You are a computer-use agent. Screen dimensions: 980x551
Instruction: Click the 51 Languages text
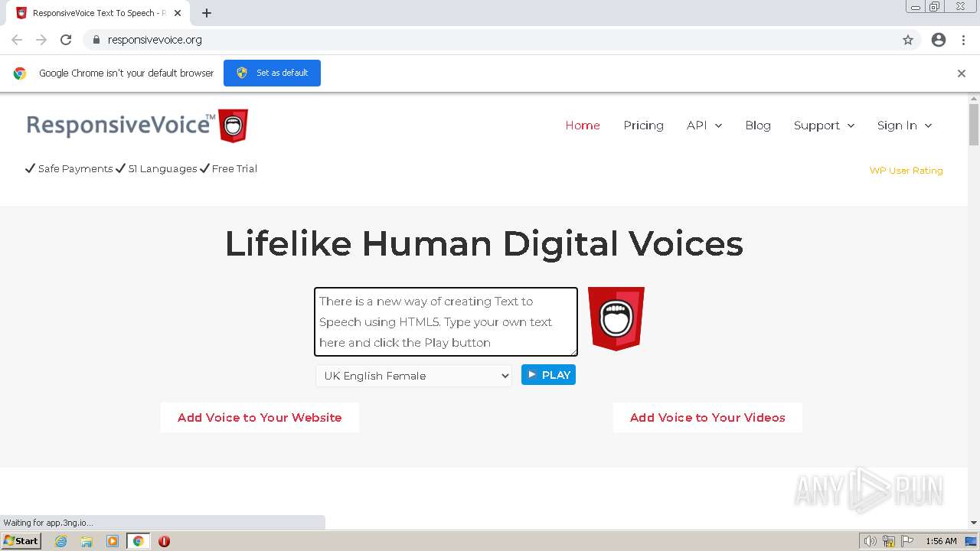coord(162,169)
